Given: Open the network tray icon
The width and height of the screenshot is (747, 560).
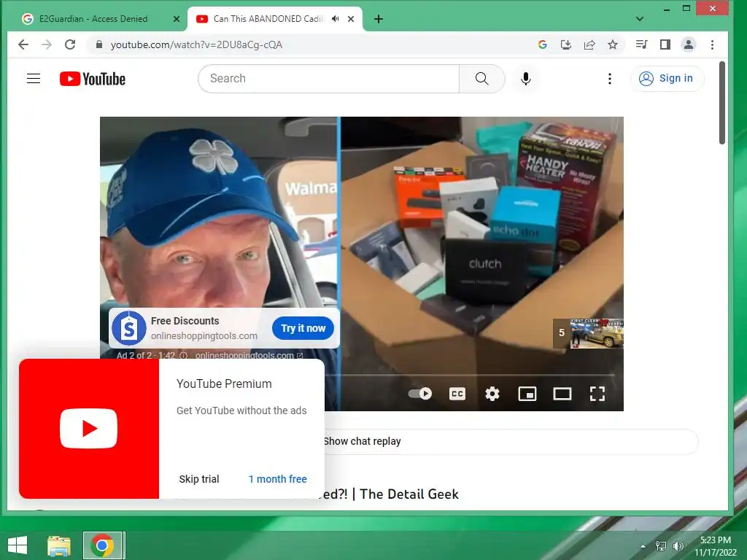Looking at the screenshot, I should pos(661,546).
